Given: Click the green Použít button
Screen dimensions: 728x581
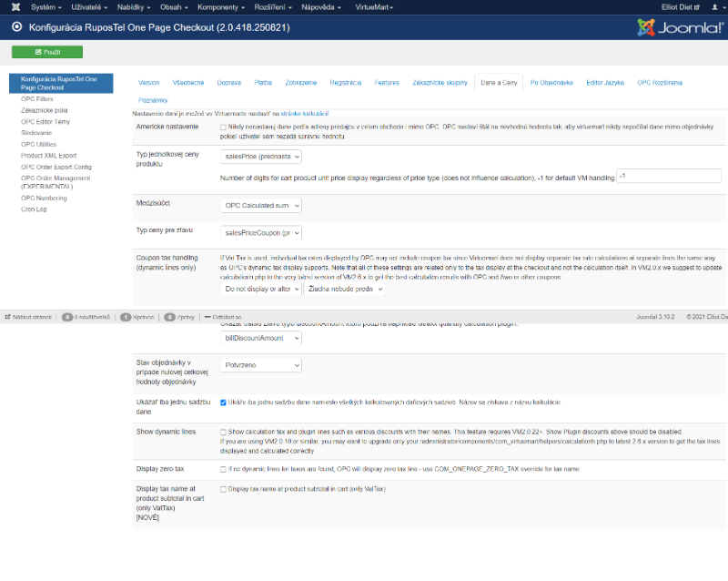Looking at the screenshot, I should coord(47,52).
